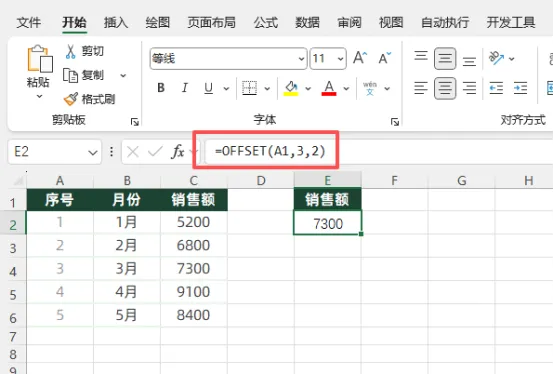Apply yellow fill color bucket

[291, 88]
